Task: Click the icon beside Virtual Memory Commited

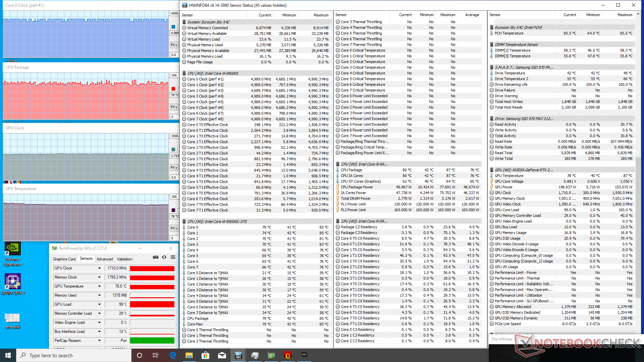Action: [184, 28]
